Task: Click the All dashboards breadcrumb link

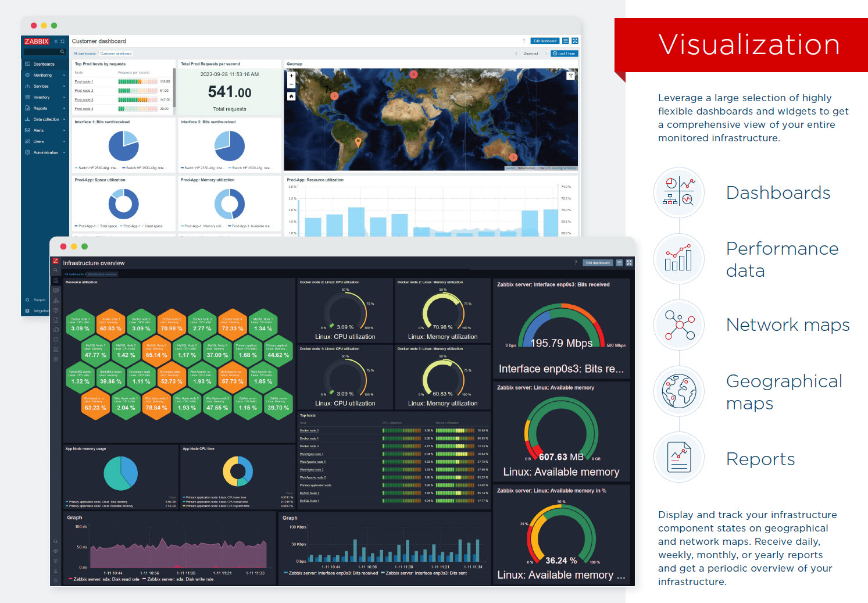Action: (x=84, y=53)
